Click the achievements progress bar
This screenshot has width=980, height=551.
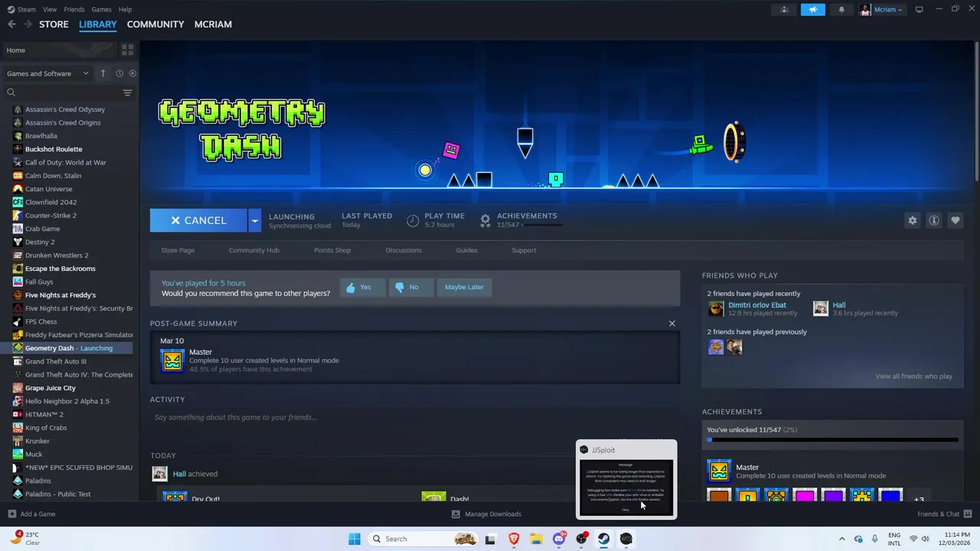coord(832,440)
